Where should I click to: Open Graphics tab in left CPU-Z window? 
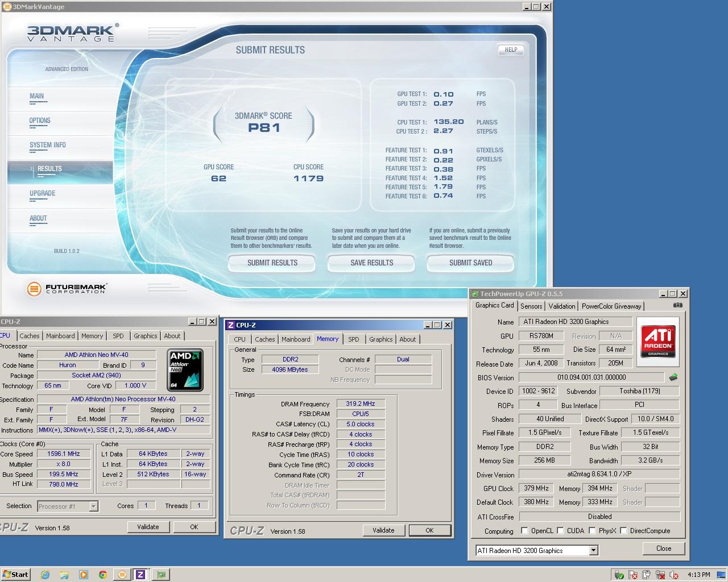tap(145, 336)
